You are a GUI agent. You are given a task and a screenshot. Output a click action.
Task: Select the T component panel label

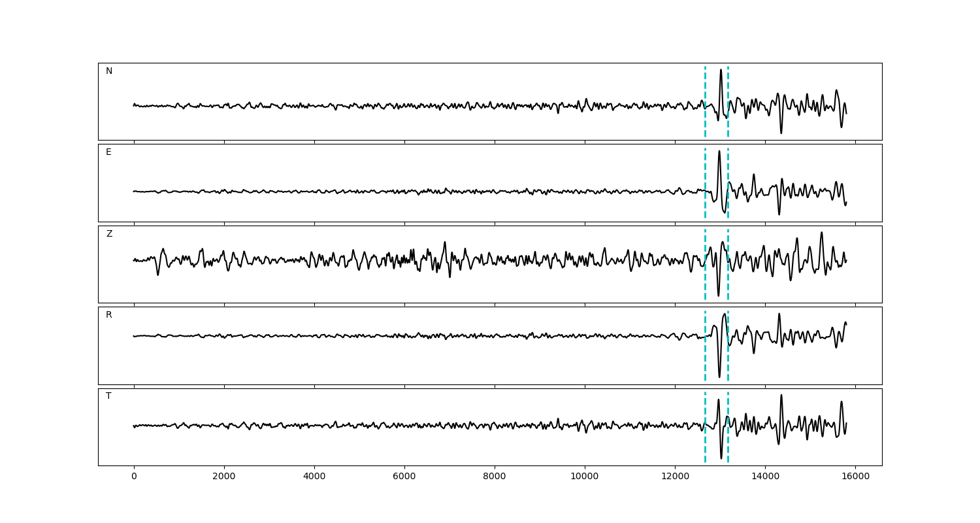coord(108,396)
